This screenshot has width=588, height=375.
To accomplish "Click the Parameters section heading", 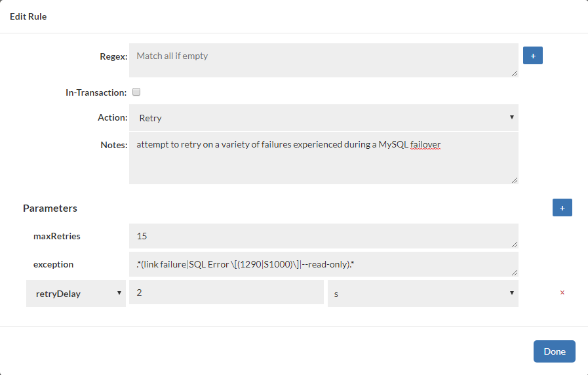I will pos(50,208).
